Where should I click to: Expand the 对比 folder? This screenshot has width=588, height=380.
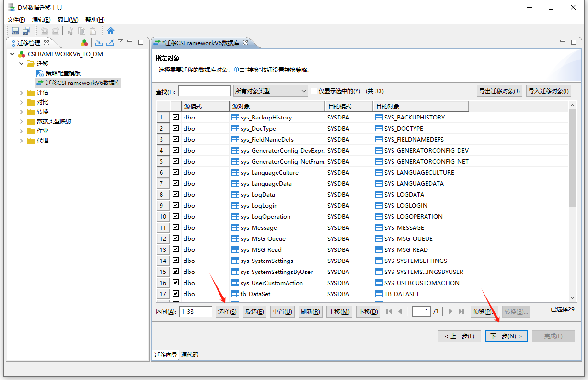22,102
